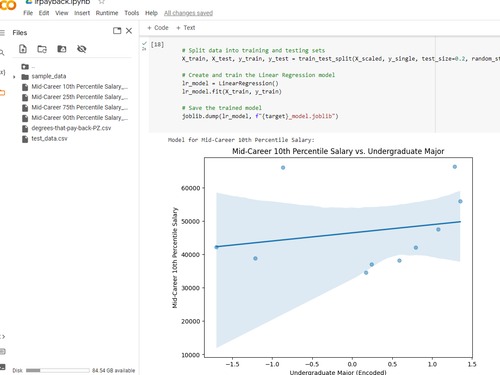Open the View menu
Screen dimensions: 500x375
[x=62, y=13]
